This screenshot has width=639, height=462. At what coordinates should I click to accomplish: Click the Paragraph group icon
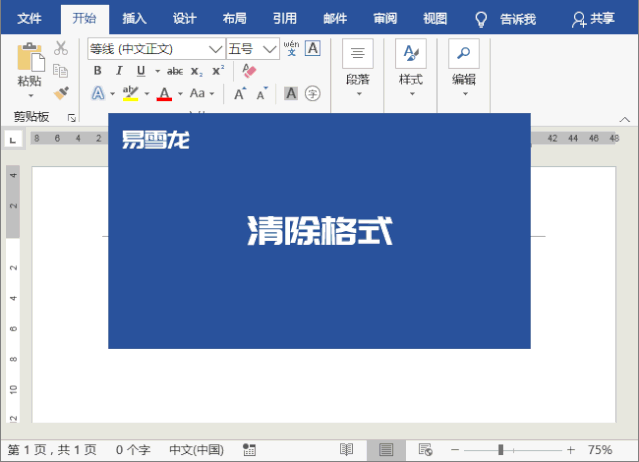point(358,53)
